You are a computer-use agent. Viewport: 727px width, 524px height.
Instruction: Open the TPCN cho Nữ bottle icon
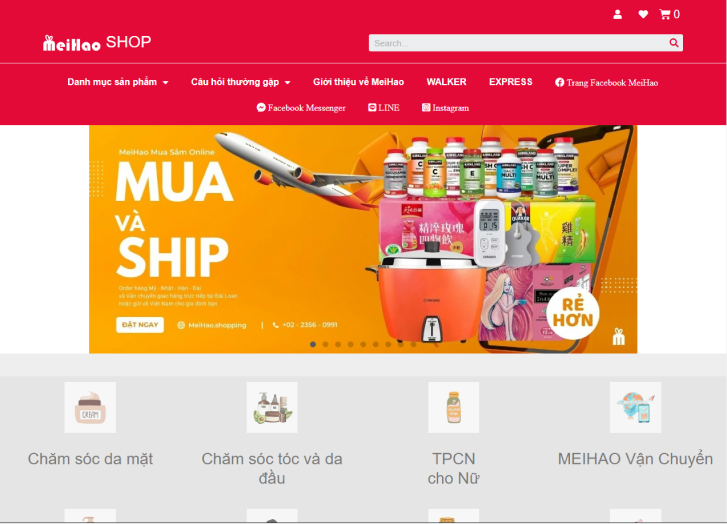point(453,408)
